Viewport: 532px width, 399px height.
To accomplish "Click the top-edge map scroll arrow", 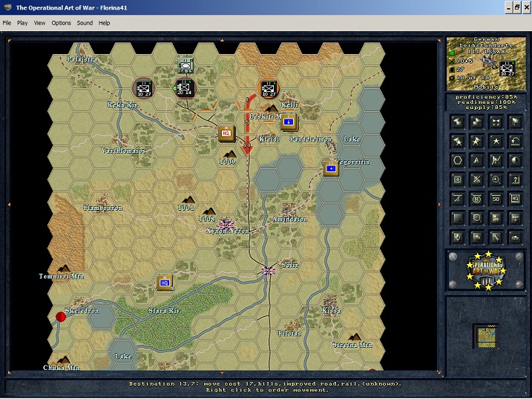I will coord(223,40).
